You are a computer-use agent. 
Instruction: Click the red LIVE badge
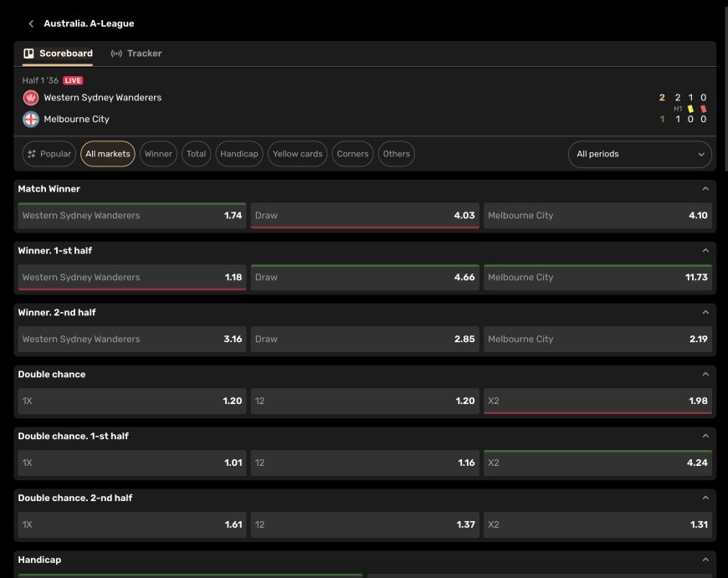pos(73,80)
